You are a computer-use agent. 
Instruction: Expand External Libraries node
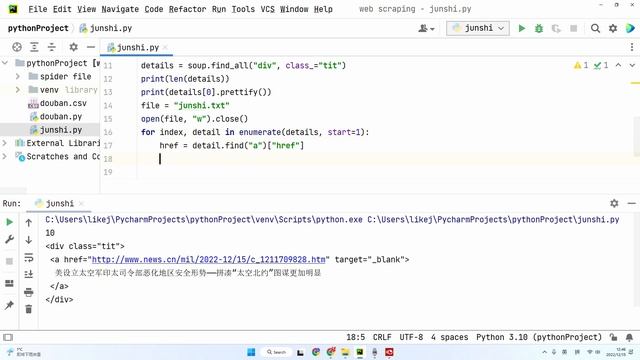click(5, 143)
